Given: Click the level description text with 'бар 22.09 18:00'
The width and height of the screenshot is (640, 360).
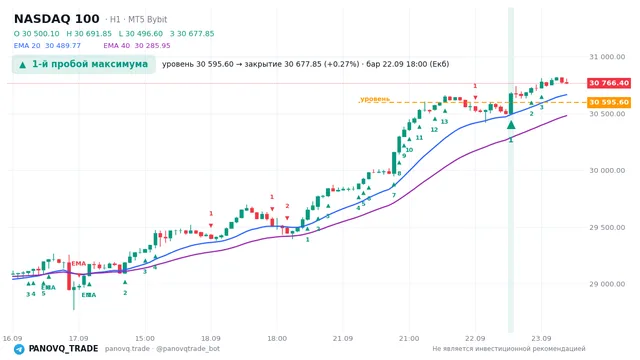Looking at the screenshot, I should (306, 64).
